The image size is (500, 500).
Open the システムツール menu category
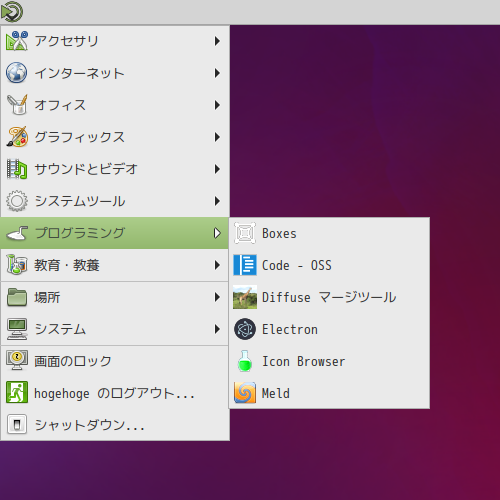click(115, 201)
